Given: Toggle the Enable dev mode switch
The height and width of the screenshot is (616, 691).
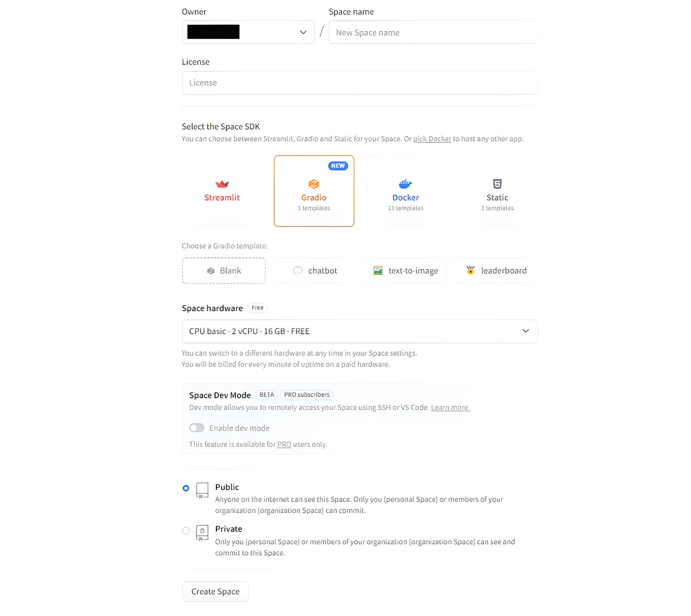Looking at the screenshot, I should click(197, 428).
